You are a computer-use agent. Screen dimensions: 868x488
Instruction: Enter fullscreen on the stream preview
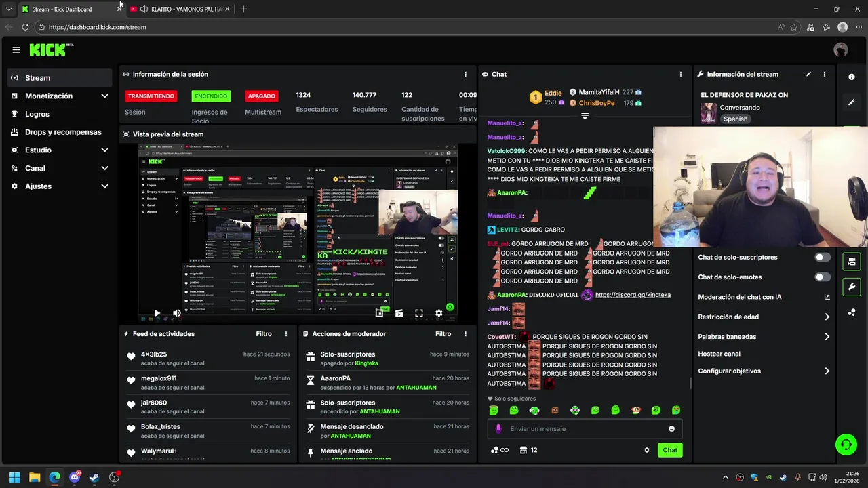(x=419, y=313)
